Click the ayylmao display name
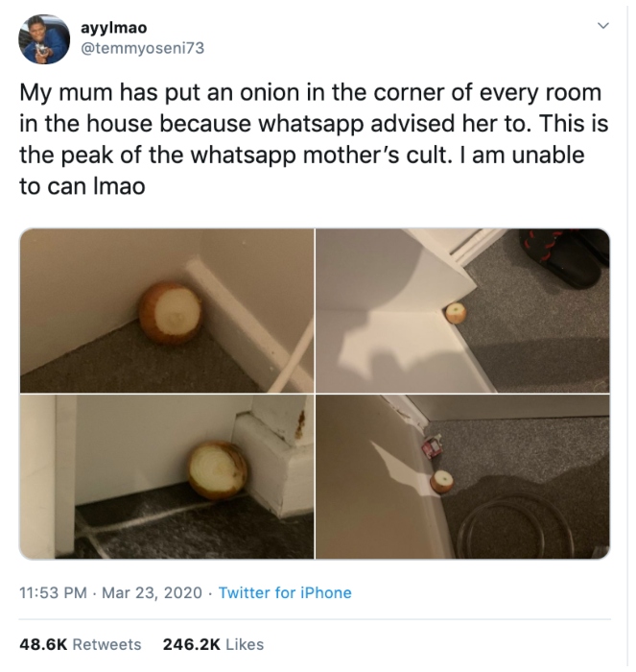This screenshot has height=672, width=636. pyautogui.click(x=113, y=28)
